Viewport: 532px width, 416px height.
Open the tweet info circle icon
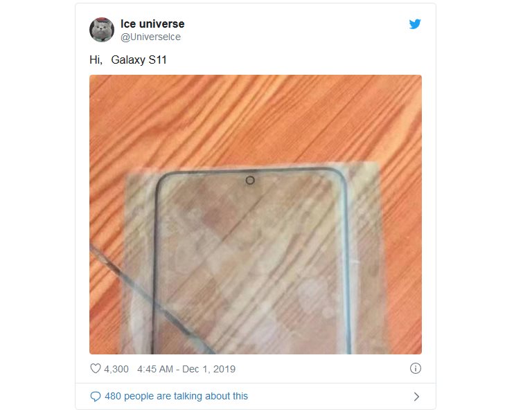pyautogui.click(x=416, y=368)
